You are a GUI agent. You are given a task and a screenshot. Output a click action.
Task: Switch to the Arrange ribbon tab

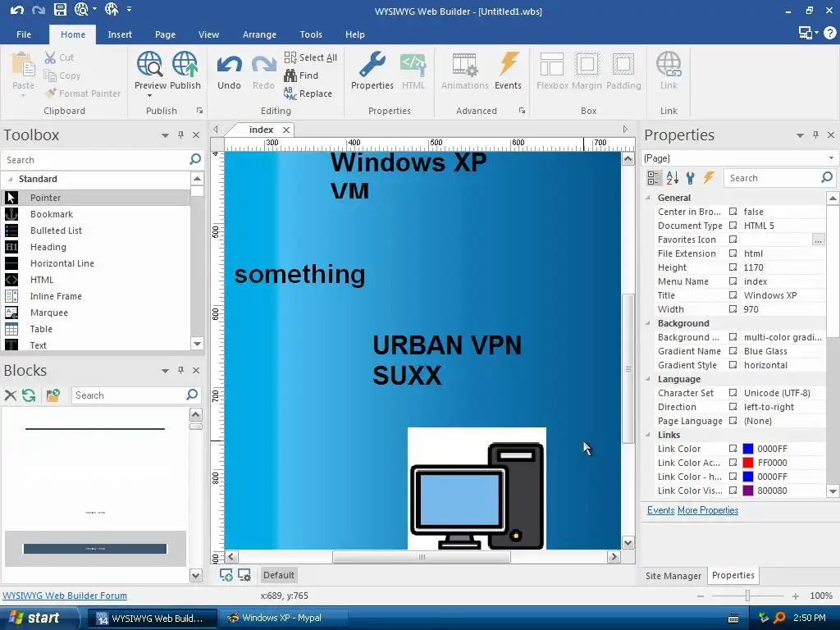259,34
